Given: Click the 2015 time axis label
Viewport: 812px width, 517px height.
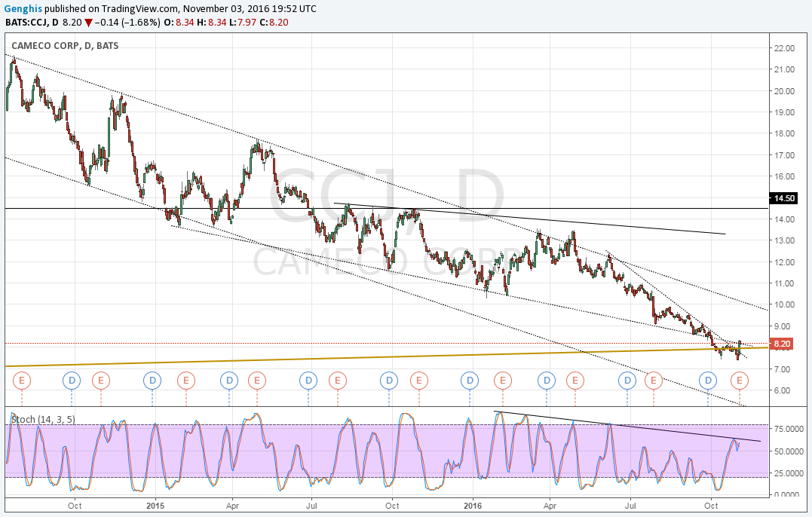Looking at the screenshot, I should tap(155, 505).
